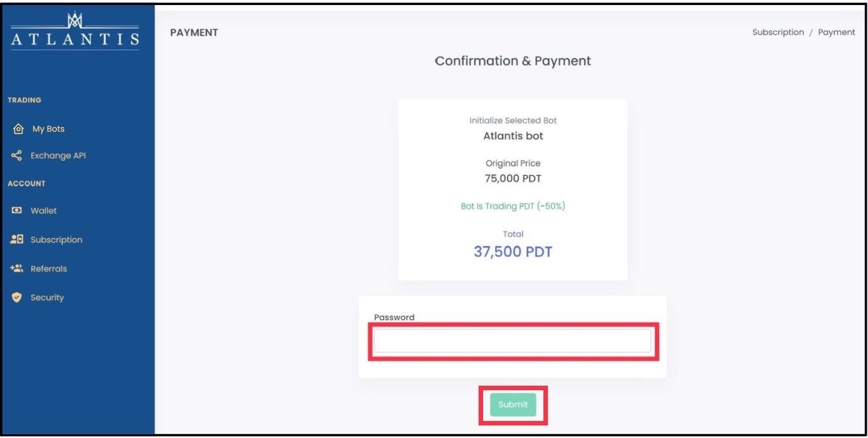The image size is (868, 438).
Task: Click the Exchange API share icon
Action: tap(17, 155)
